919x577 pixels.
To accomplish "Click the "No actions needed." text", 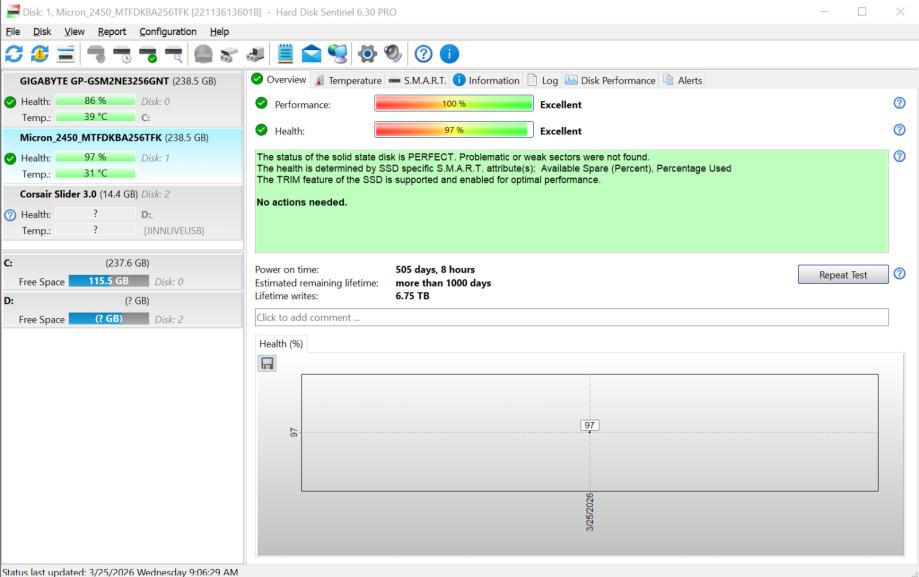I will click(x=302, y=202).
